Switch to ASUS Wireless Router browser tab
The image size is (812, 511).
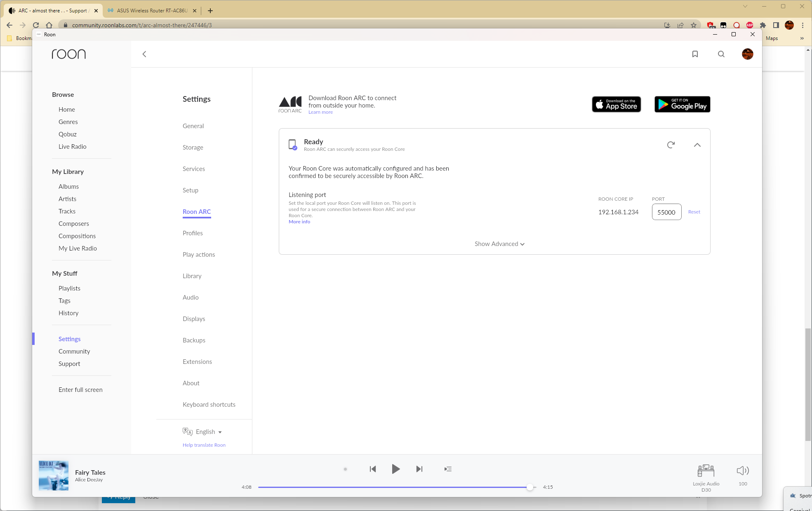coord(152,11)
